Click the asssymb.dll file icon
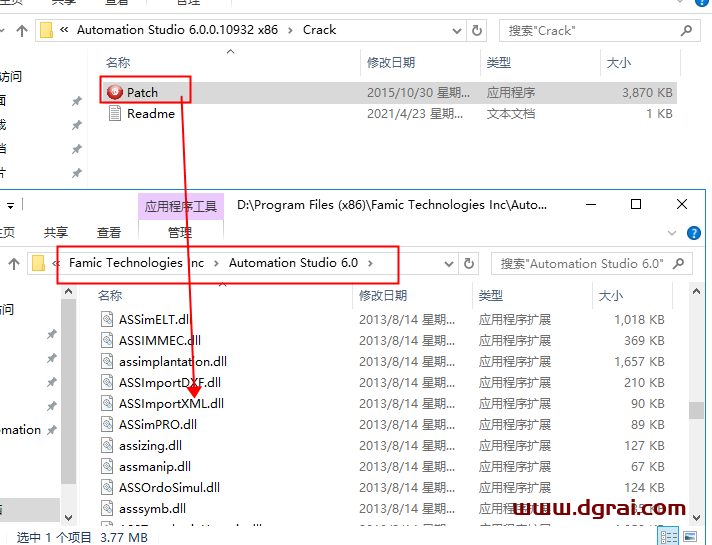712x545 pixels. (x=107, y=508)
